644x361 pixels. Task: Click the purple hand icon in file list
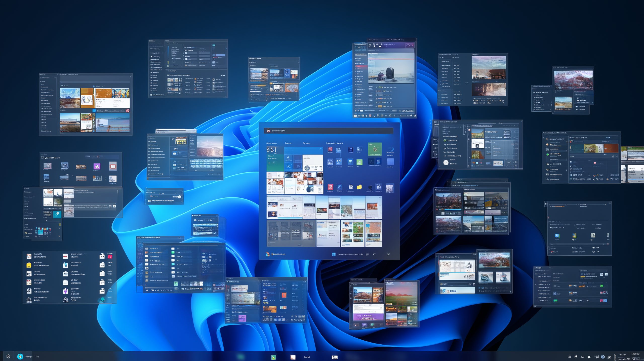(65, 291)
